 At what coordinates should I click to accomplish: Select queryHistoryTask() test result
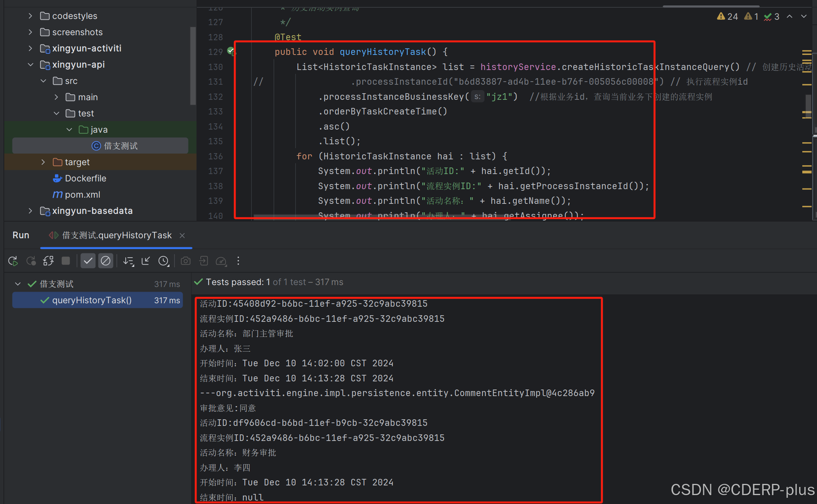92,300
